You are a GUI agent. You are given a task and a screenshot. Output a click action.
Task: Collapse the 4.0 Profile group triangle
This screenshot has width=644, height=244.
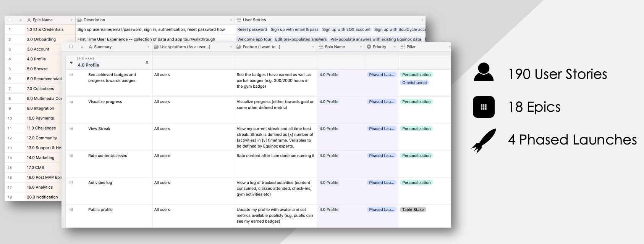click(71, 63)
